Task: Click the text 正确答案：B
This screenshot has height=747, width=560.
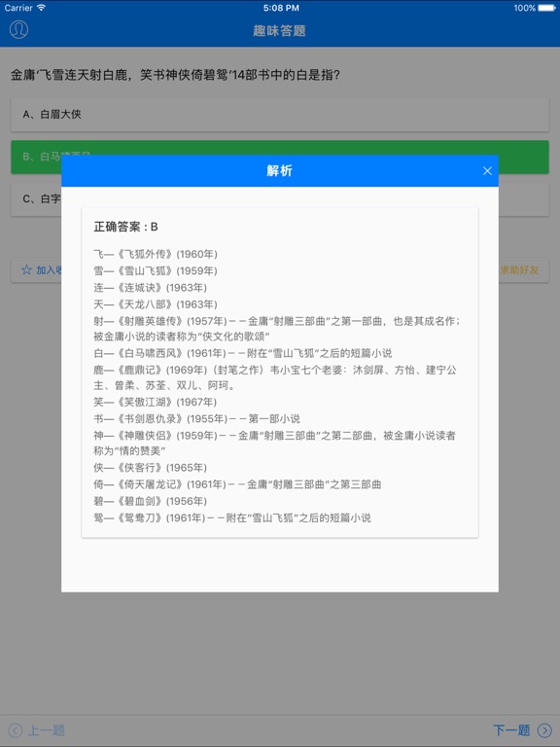Action: [125, 227]
